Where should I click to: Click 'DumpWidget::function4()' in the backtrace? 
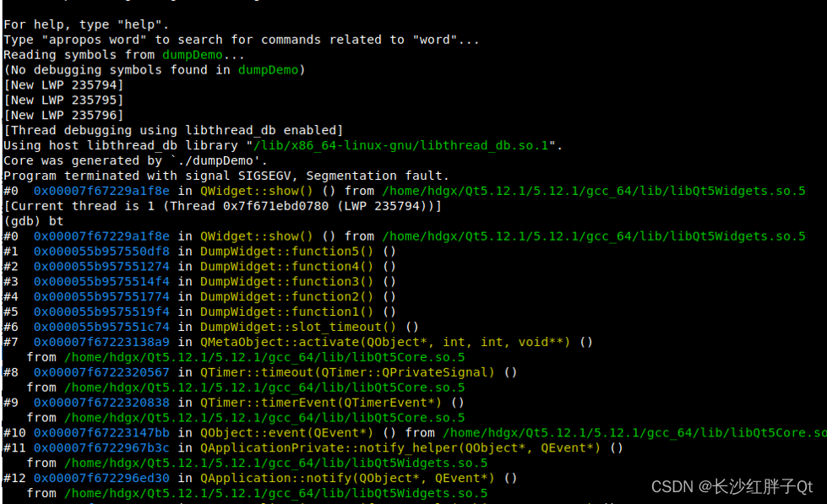[286, 266]
